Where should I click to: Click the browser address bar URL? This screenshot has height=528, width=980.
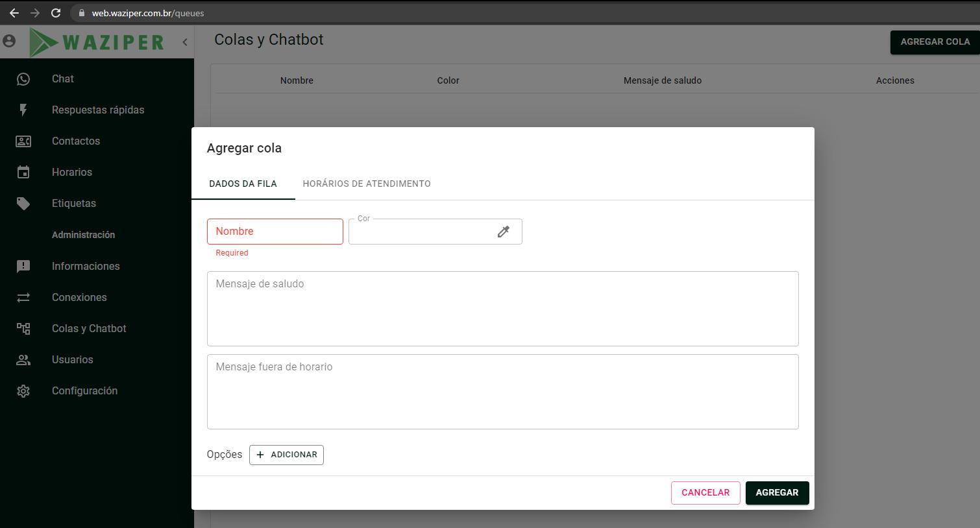click(148, 13)
